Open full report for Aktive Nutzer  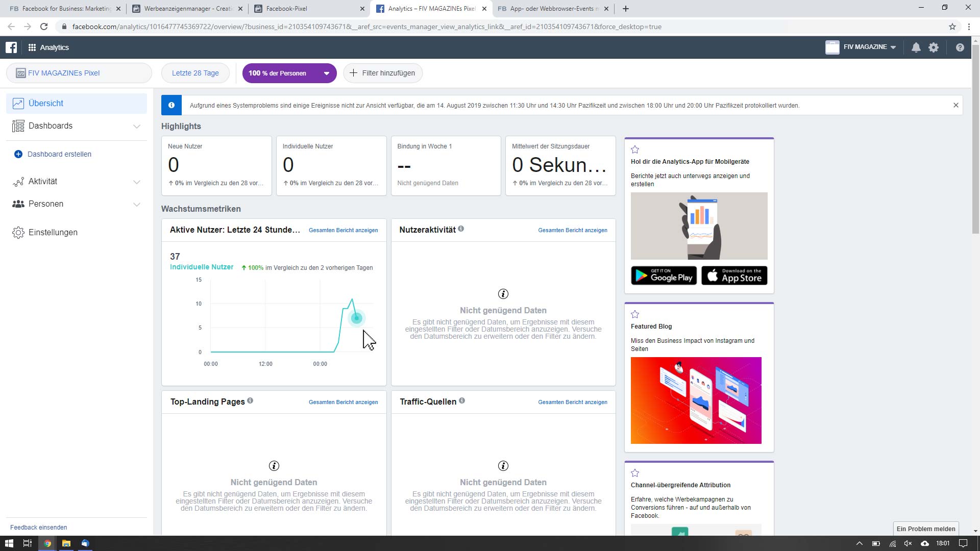(344, 230)
